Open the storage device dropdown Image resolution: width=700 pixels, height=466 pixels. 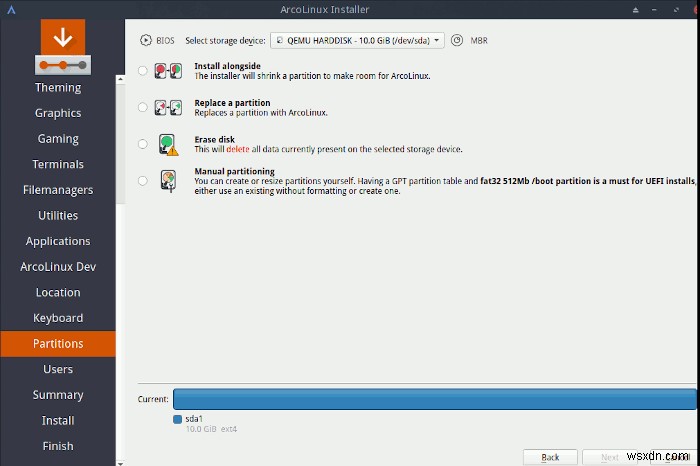[357, 41]
